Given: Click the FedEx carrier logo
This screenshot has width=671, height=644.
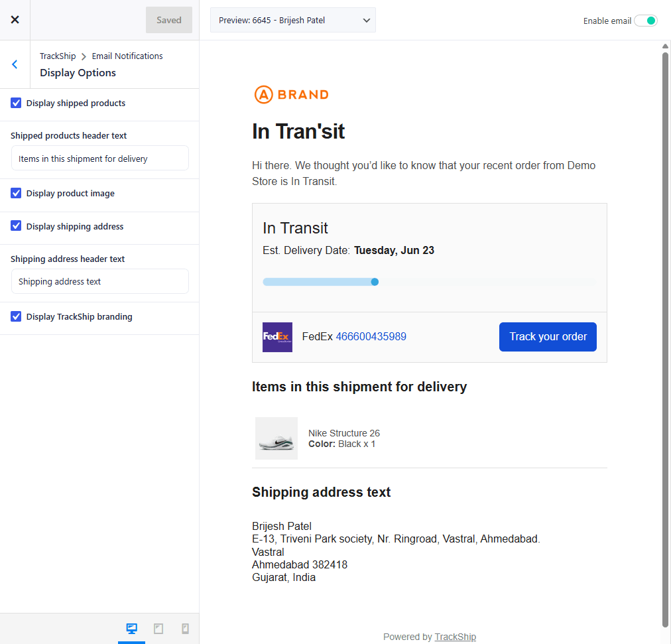Looking at the screenshot, I should [x=277, y=337].
